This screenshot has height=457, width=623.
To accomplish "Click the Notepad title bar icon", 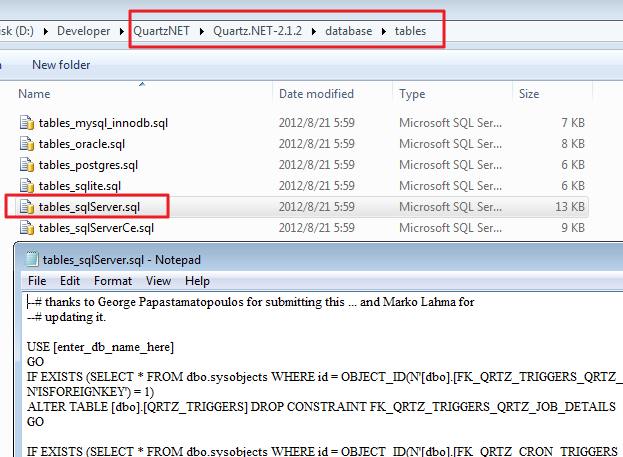I will point(31,259).
